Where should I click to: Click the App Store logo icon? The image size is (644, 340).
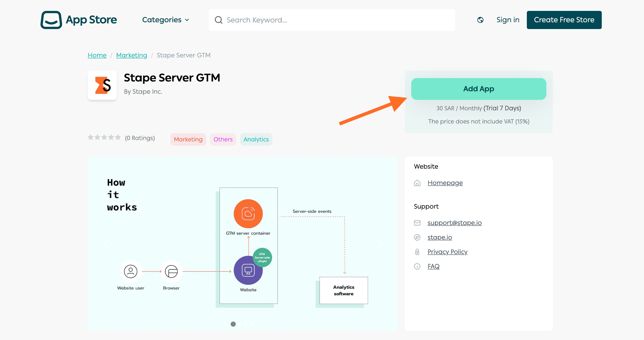tap(51, 20)
